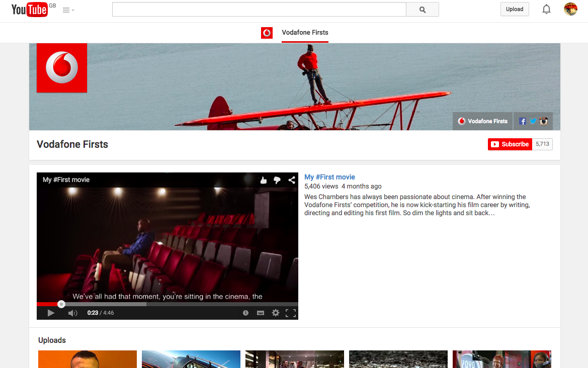
Task: Open the third upload thumbnail showing people indoors
Action: click(295, 359)
